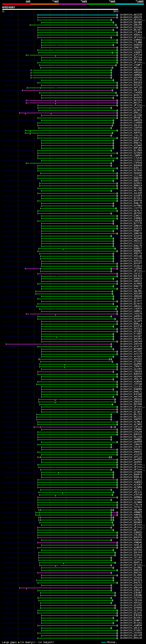Click the UniRef100_Q57014 label

(x=131, y=58)
